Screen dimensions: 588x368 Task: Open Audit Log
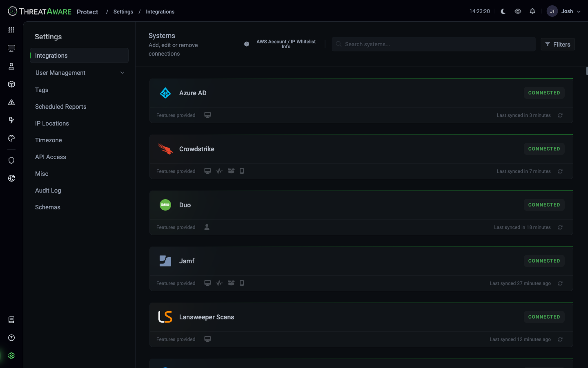tap(48, 191)
